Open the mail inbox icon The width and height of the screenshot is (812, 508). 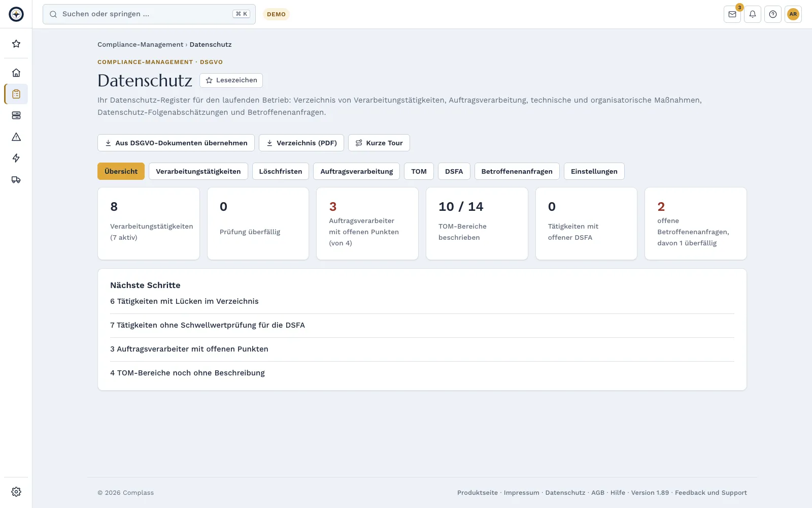click(x=732, y=14)
